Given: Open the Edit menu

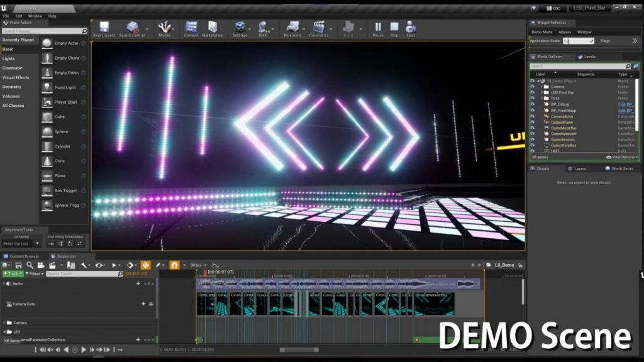Looking at the screenshot, I should click(19, 16).
